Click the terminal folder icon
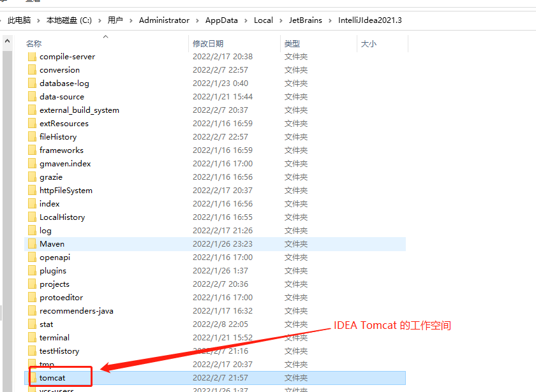The height and width of the screenshot is (392, 536). [32, 337]
